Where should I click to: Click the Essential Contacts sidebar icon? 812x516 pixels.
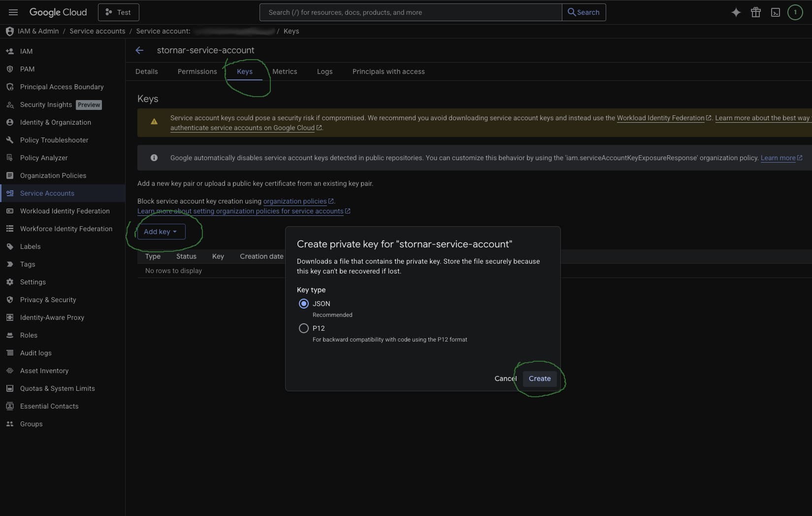point(10,406)
